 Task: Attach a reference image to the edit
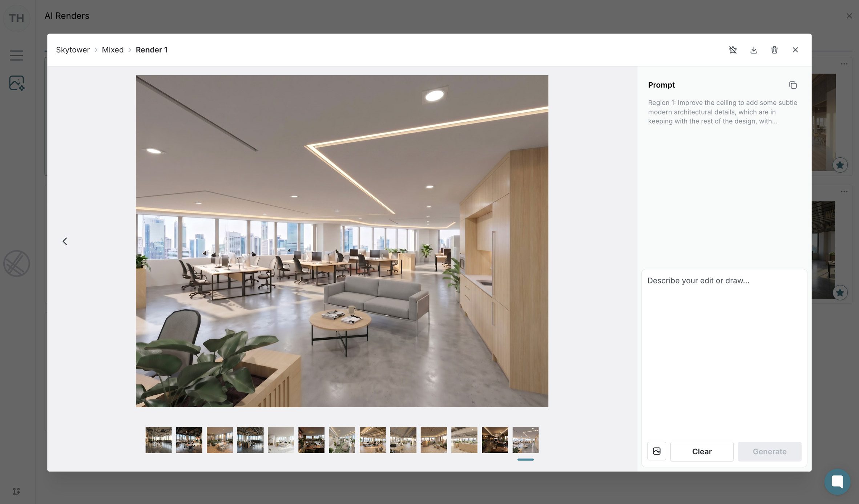657,451
